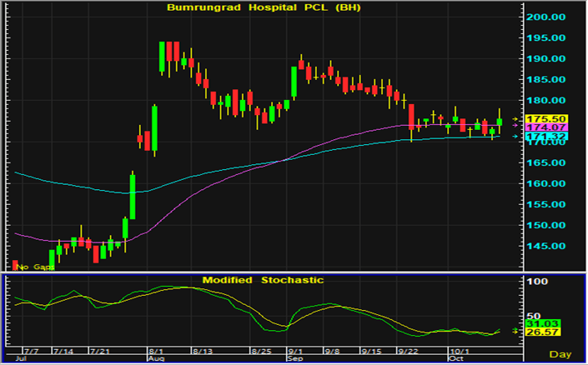Select the magenta 174.07 moving average tag
Image resolution: width=588 pixels, height=365 pixels.
(542, 127)
